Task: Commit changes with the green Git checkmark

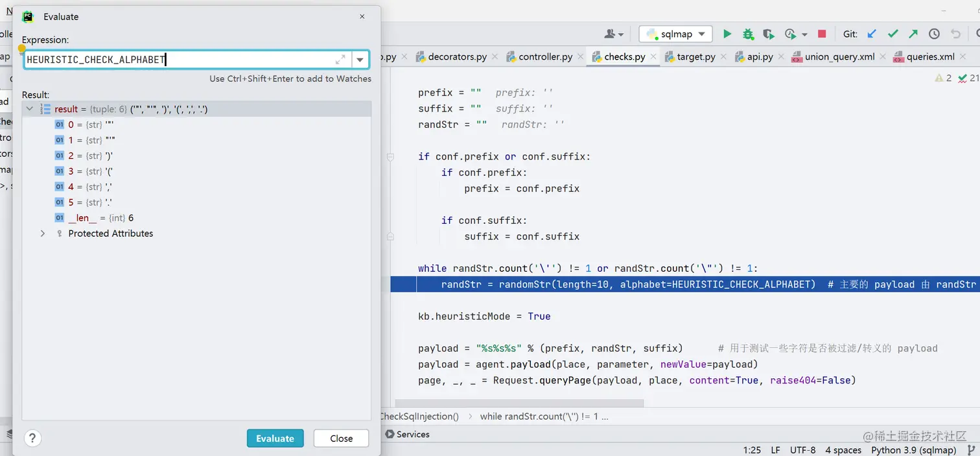Action: point(892,34)
